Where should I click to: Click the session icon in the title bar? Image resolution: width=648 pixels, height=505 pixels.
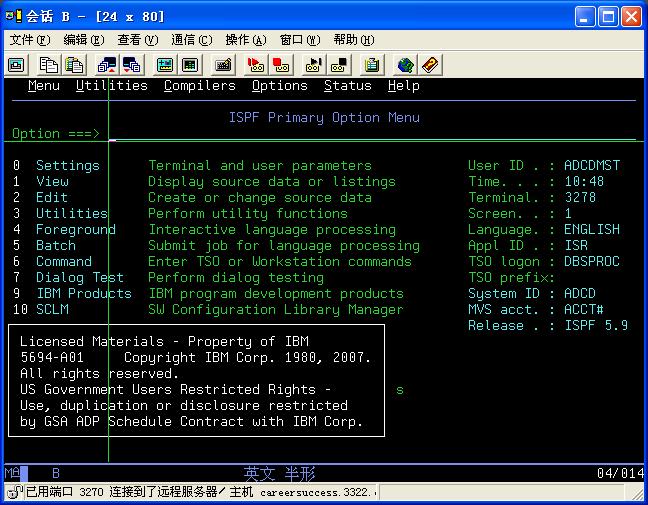pyautogui.click(x=13, y=17)
